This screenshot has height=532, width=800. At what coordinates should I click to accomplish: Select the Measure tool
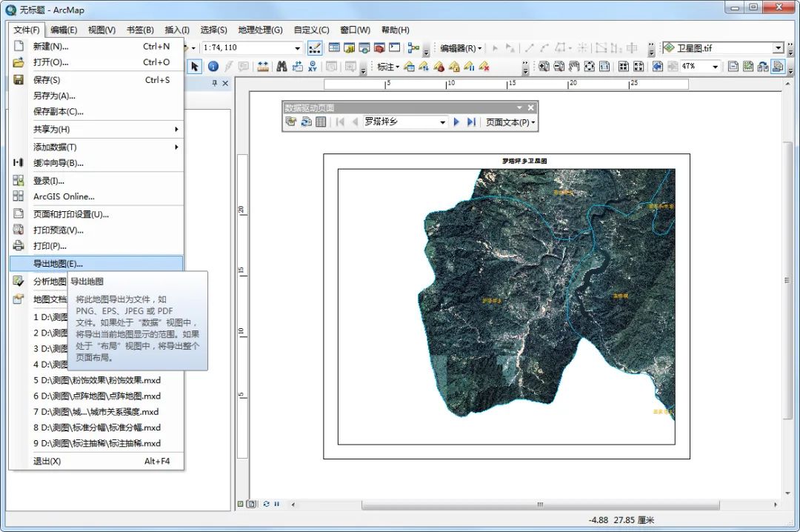[263, 65]
